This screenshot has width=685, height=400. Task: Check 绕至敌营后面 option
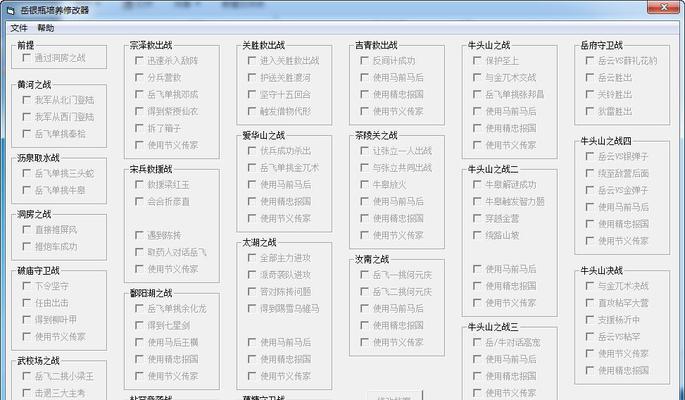click(x=590, y=173)
